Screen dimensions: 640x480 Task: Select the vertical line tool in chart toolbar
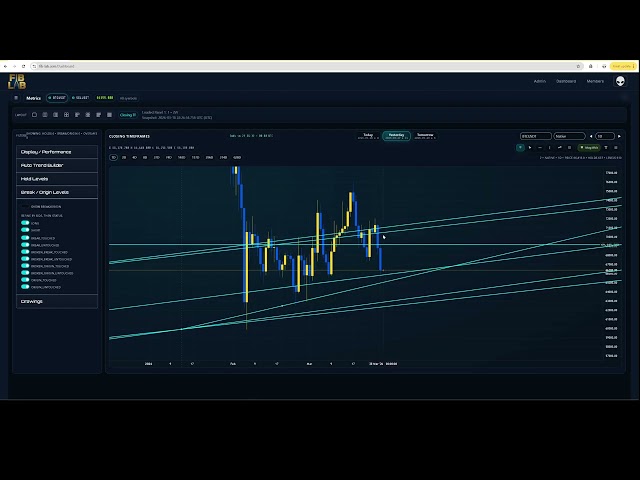click(x=550, y=148)
